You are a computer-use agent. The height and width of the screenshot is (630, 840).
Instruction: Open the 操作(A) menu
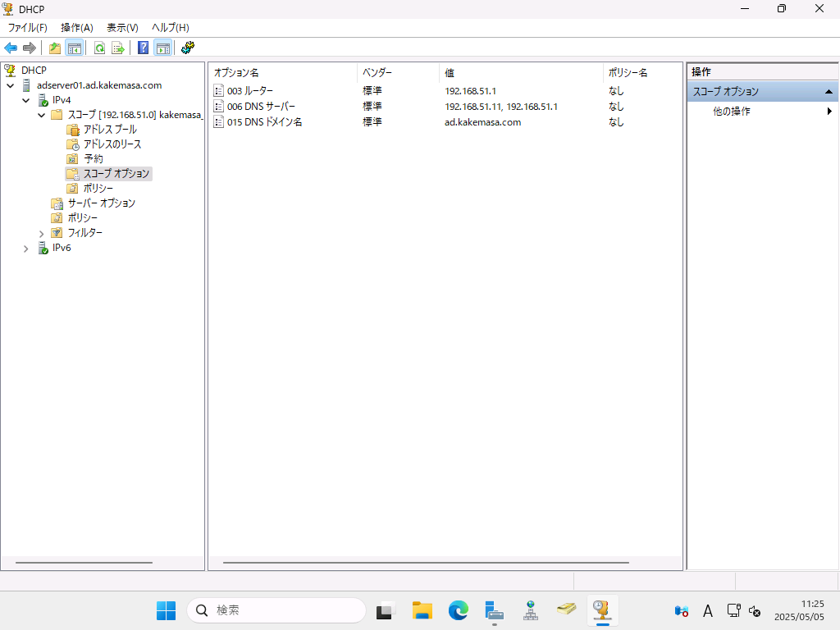(77, 28)
